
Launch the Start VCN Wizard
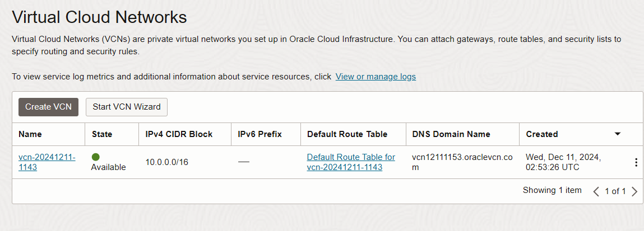(127, 107)
